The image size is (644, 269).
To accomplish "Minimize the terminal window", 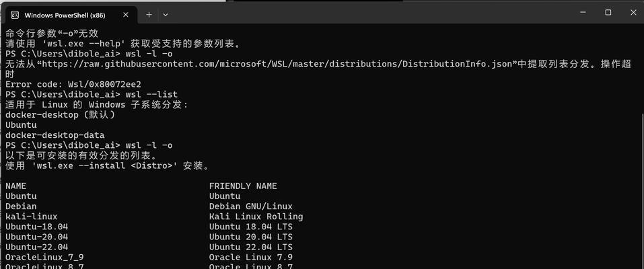I will (583, 13).
